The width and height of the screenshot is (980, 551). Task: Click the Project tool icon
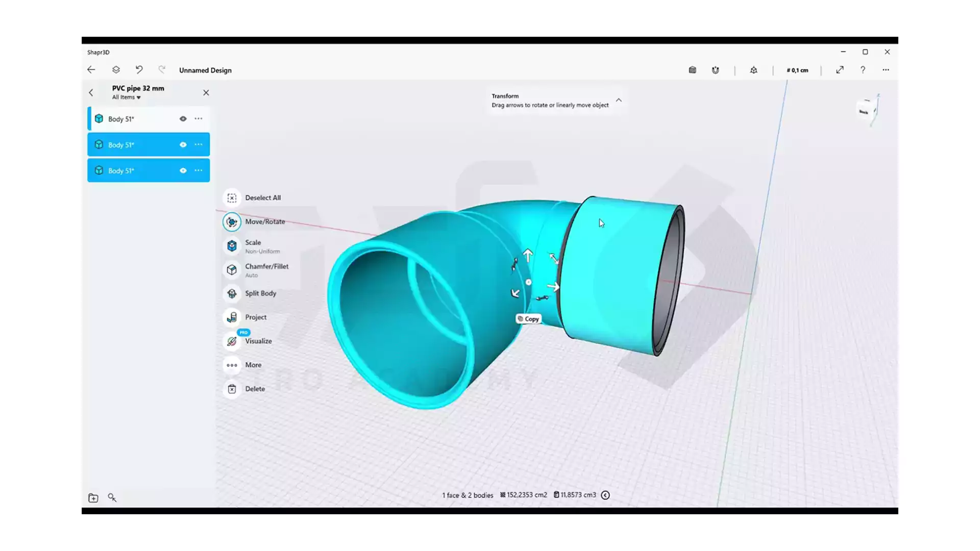(x=232, y=317)
